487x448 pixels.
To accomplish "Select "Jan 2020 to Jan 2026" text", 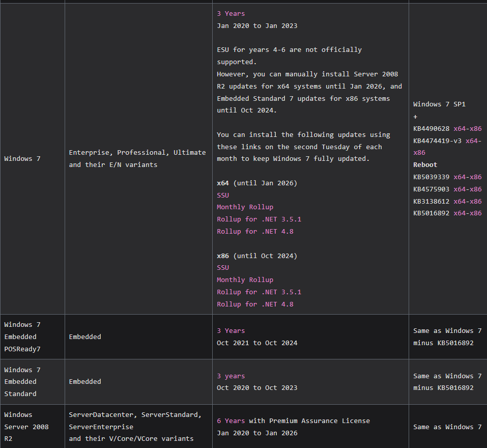I will click(257, 433).
